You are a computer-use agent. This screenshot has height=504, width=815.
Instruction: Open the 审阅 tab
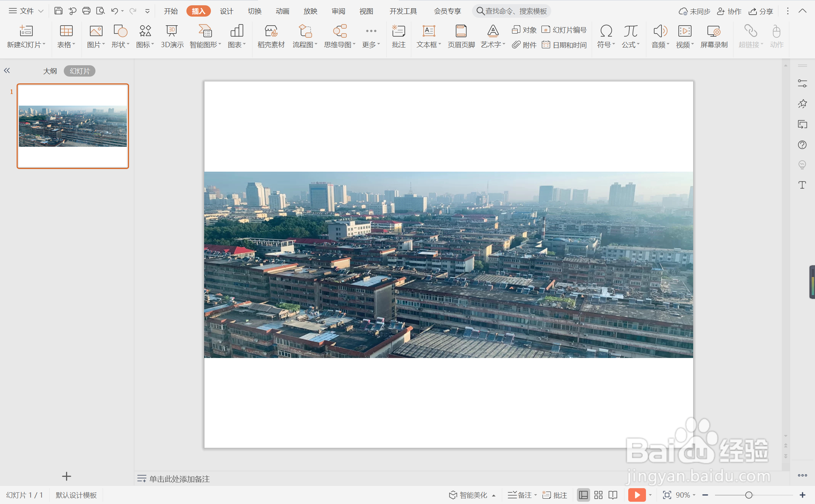click(338, 11)
